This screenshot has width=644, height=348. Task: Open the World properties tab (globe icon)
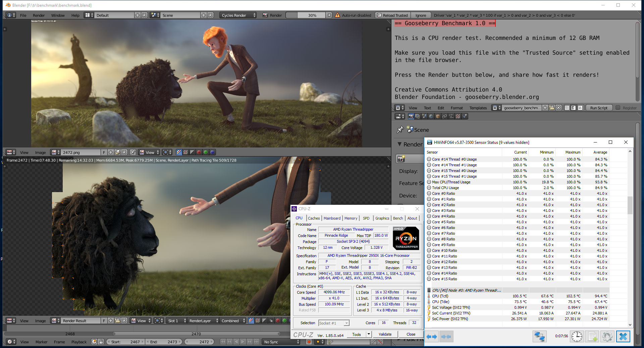(431, 116)
